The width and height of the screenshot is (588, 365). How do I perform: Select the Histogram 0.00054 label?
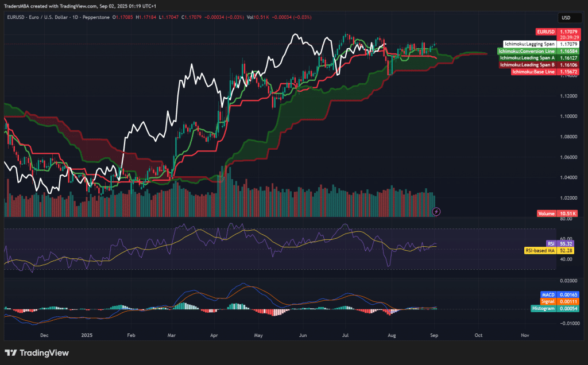click(543, 308)
